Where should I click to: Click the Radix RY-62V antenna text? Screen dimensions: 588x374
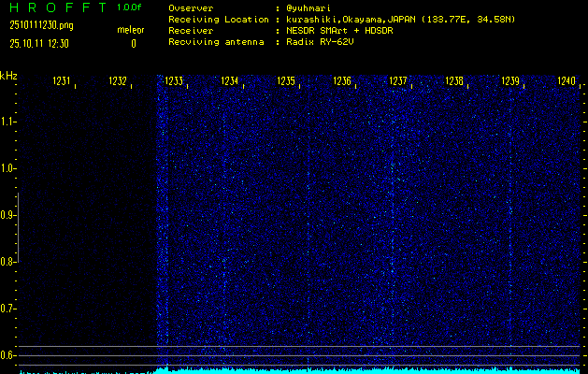point(320,42)
